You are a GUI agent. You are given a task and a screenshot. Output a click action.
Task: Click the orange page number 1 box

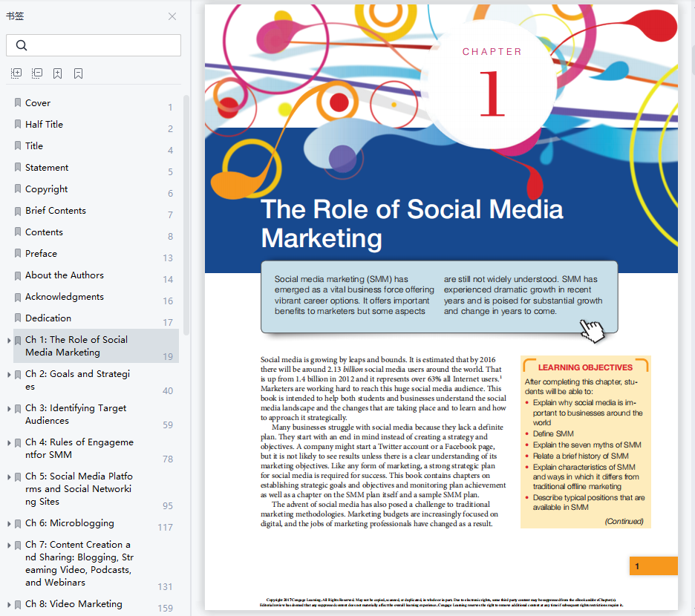[653, 566]
